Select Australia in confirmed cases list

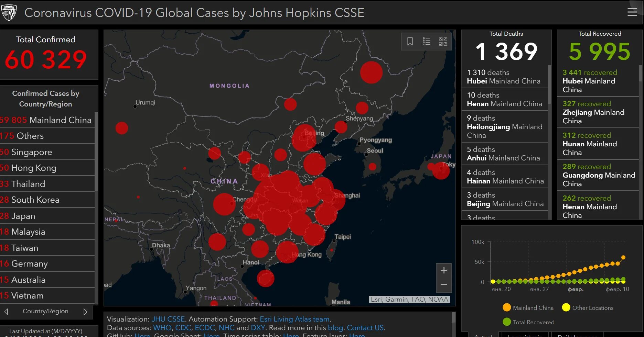coord(47,280)
